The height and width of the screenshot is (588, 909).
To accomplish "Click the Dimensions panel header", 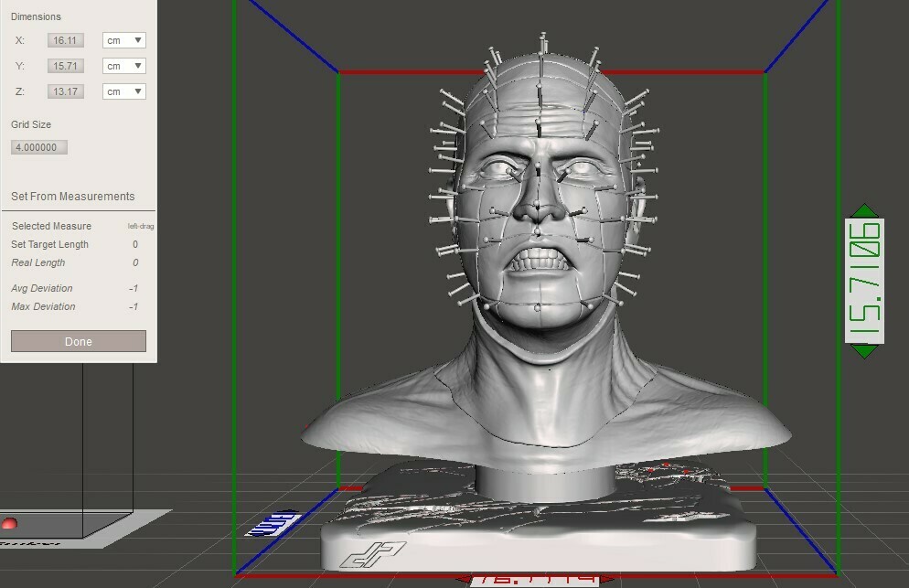I will pyautogui.click(x=36, y=16).
